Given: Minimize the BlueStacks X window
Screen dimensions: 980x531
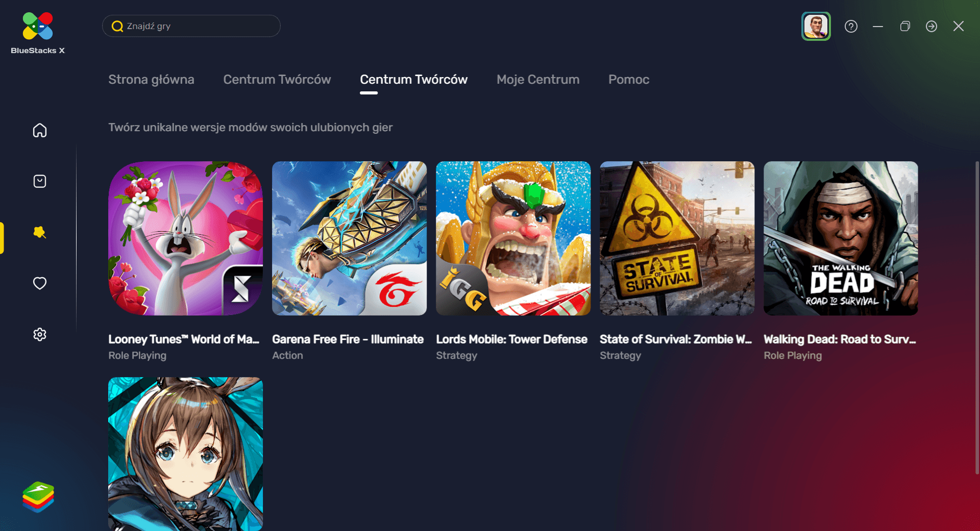Looking at the screenshot, I should [x=878, y=26].
